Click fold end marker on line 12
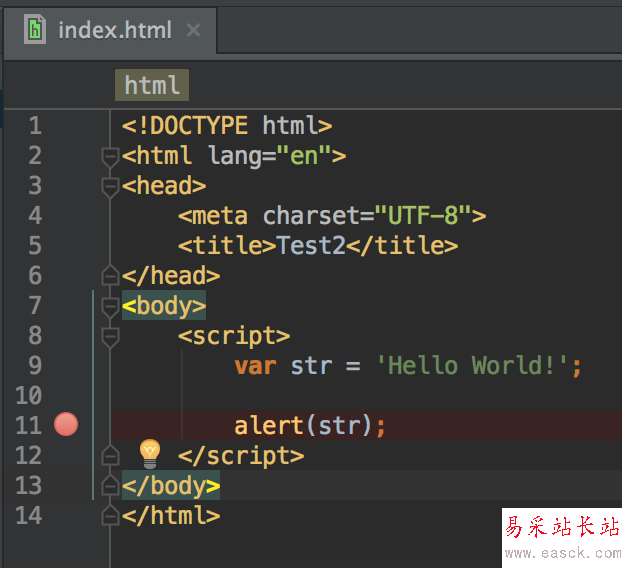The height and width of the screenshot is (568, 622). coord(110,456)
